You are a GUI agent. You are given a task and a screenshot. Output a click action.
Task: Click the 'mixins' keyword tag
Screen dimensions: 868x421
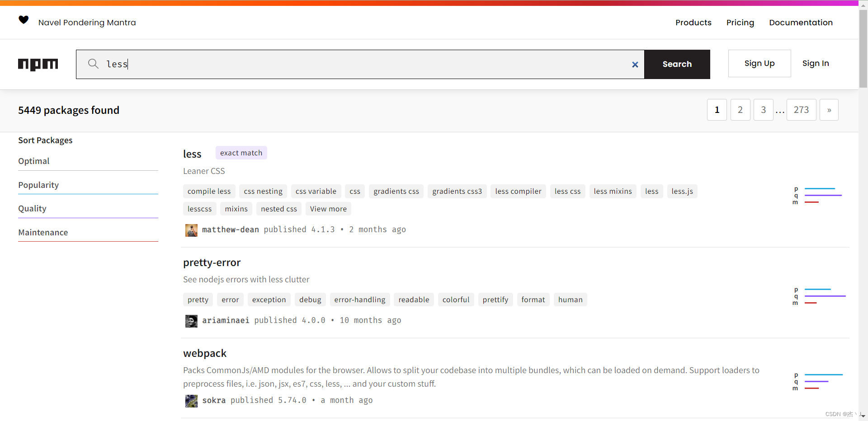(236, 209)
